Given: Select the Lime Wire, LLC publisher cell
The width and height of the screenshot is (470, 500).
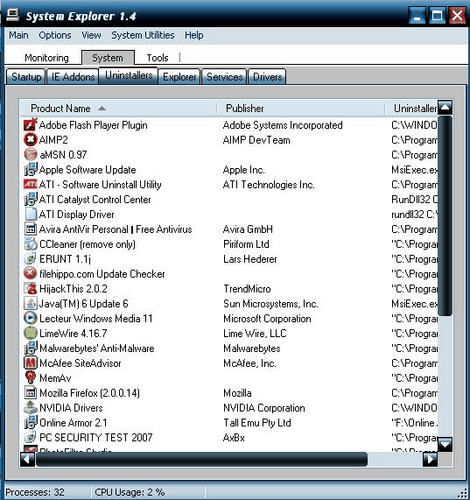Looking at the screenshot, I should click(255, 333).
